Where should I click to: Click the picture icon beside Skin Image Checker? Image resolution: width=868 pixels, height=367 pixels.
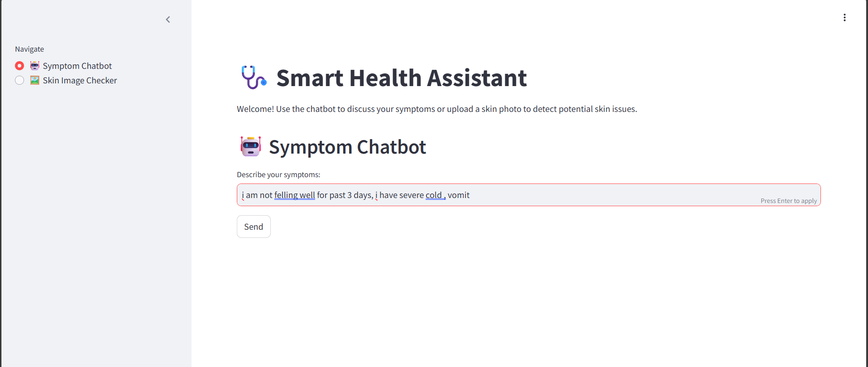tap(35, 80)
